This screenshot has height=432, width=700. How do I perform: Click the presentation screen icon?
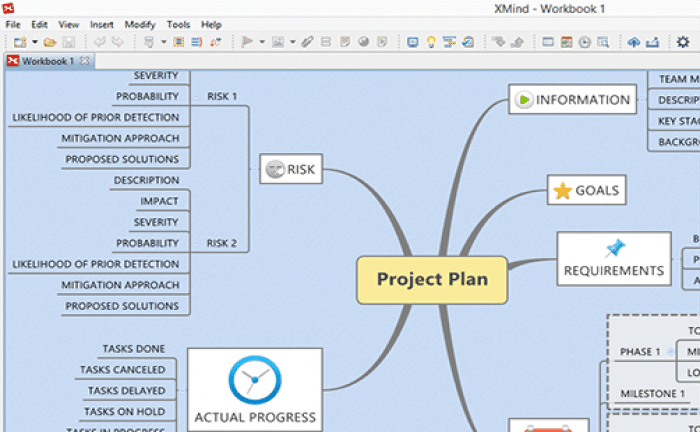point(413,42)
